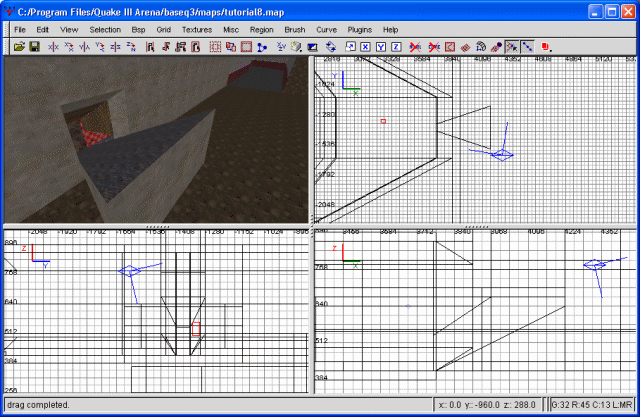The height and width of the screenshot is (417, 640).
Task: Rotate the selection around the Z axis
Action: (x=131, y=47)
